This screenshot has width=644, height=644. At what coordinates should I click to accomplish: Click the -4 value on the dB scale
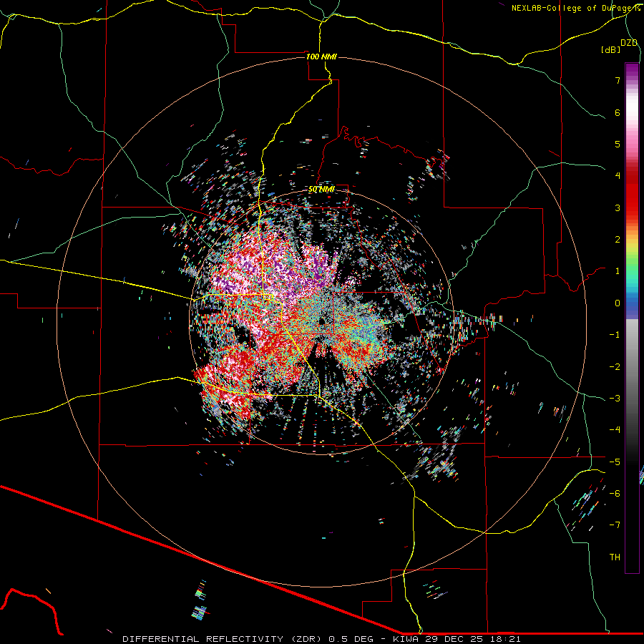pos(615,429)
